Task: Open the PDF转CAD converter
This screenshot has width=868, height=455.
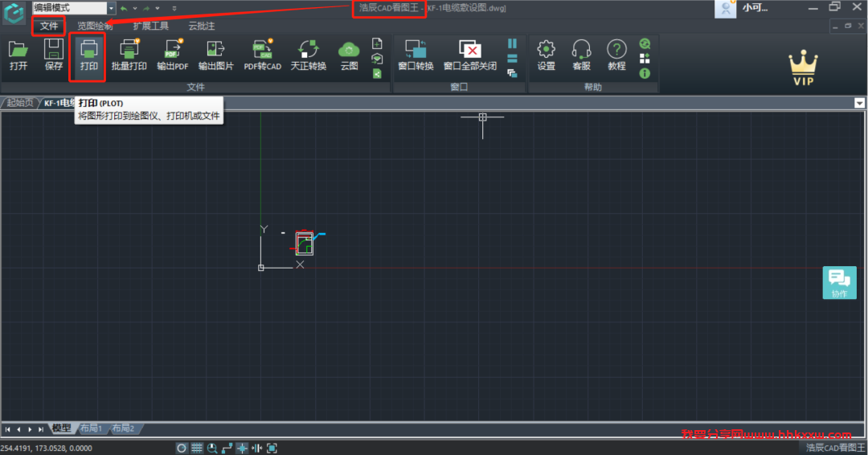Action: (262, 55)
